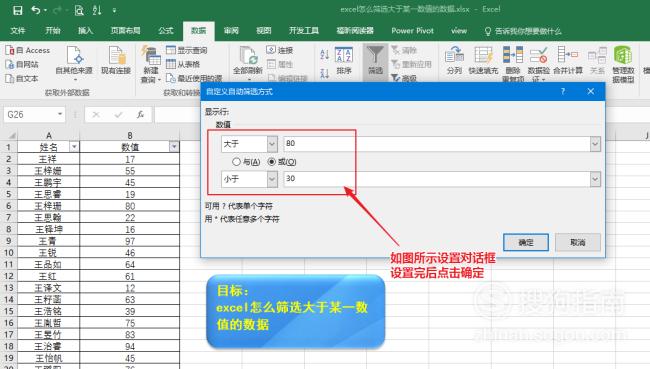Open the customize quick access toolbar arrow
The image size is (650, 369).
point(114,10)
